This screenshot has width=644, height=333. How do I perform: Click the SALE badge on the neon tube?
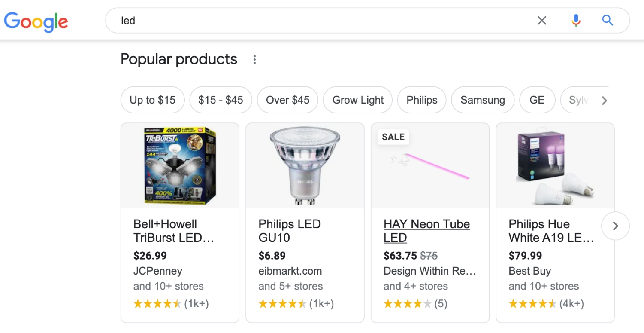(x=393, y=137)
